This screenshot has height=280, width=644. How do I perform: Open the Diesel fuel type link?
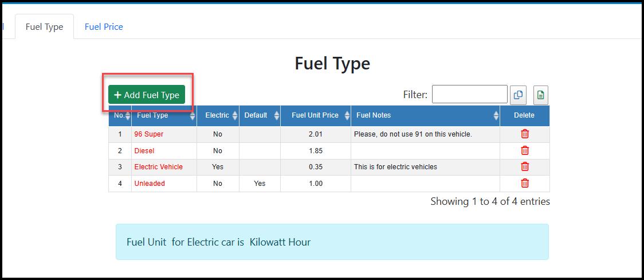pyautogui.click(x=144, y=151)
